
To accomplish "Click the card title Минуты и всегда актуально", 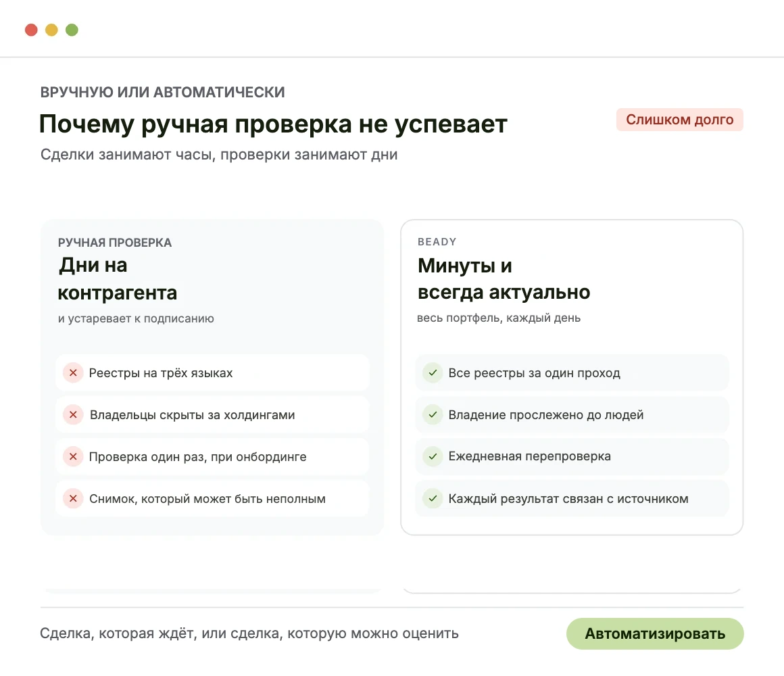I will coord(504,279).
